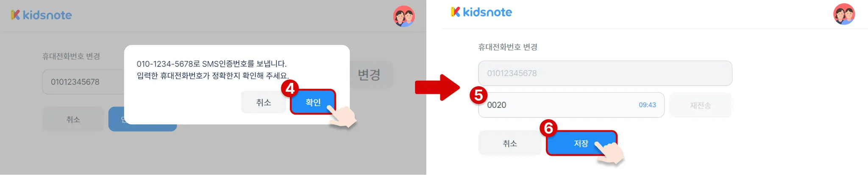Screen dimensions: 868x175
Task: Click step 5 red number badge
Action: point(479,95)
